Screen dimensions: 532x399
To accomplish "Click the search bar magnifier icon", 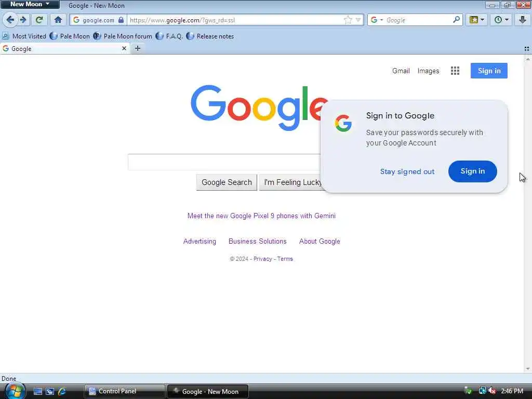I will point(456,20).
